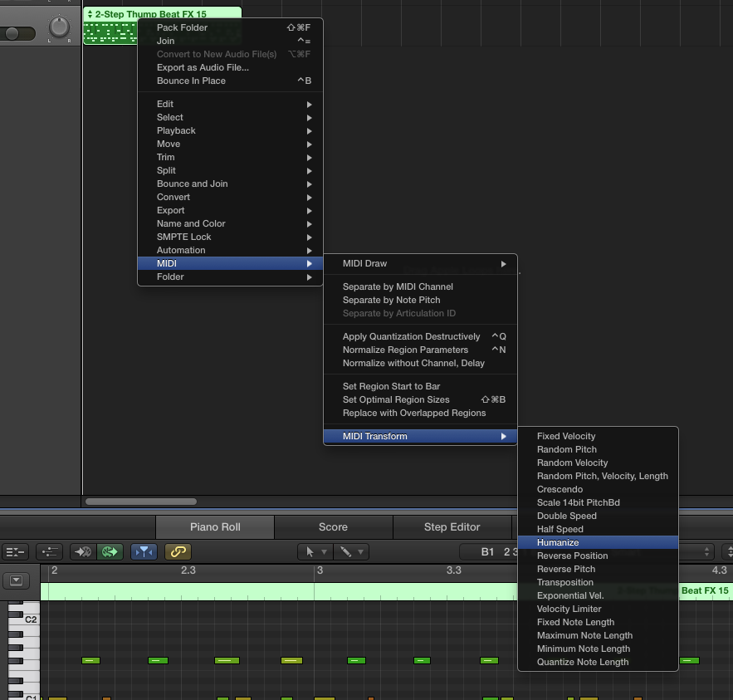Select Fixed Note Length transform
733x700 pixels.
598,623
